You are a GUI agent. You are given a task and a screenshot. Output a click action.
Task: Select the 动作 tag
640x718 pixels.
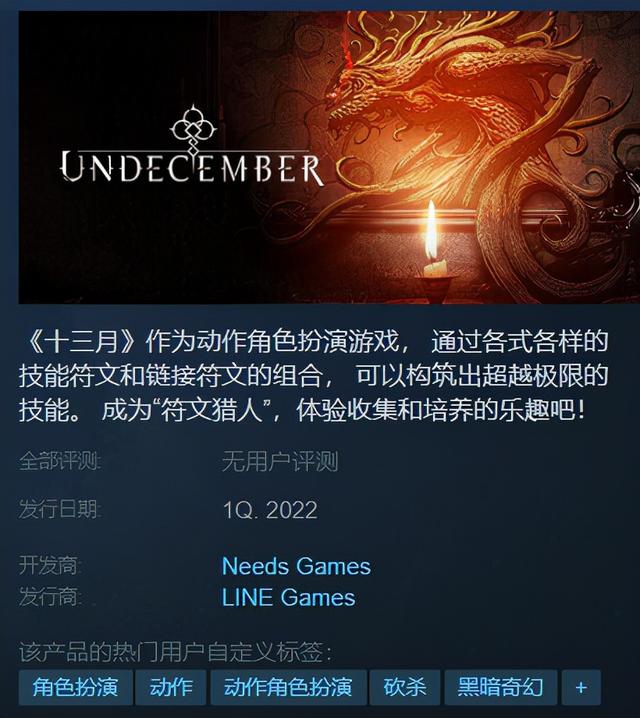(171, 687)
